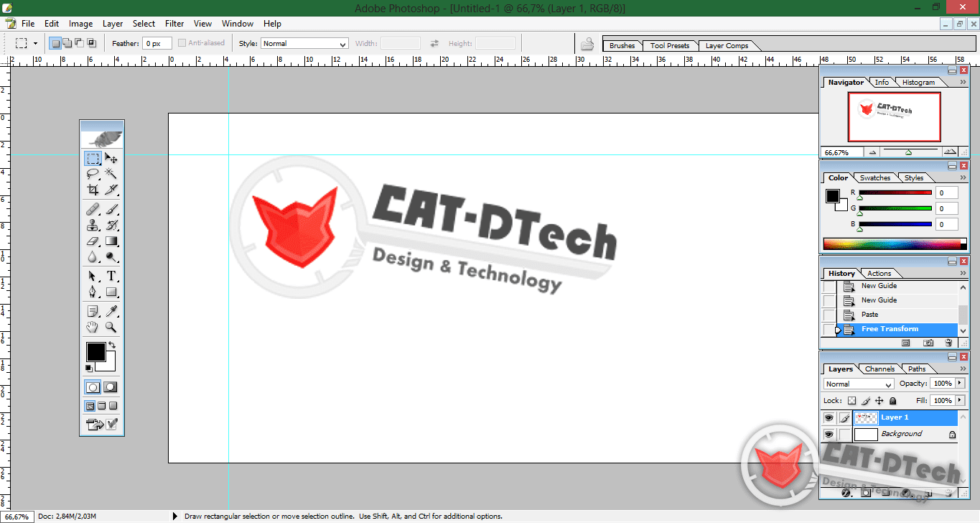Choose Intersect with selection mode
Screen dimensions: 980x523
(x=91, y=43)
